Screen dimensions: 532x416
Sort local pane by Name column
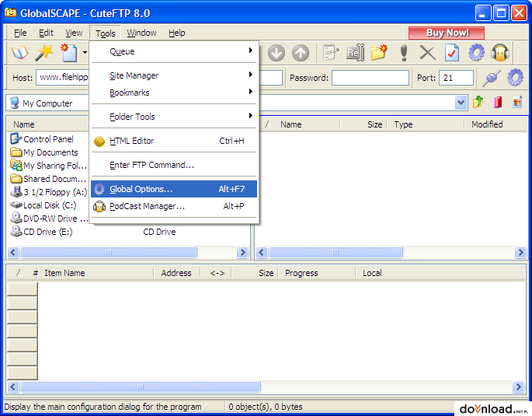(x=48, y=124)
